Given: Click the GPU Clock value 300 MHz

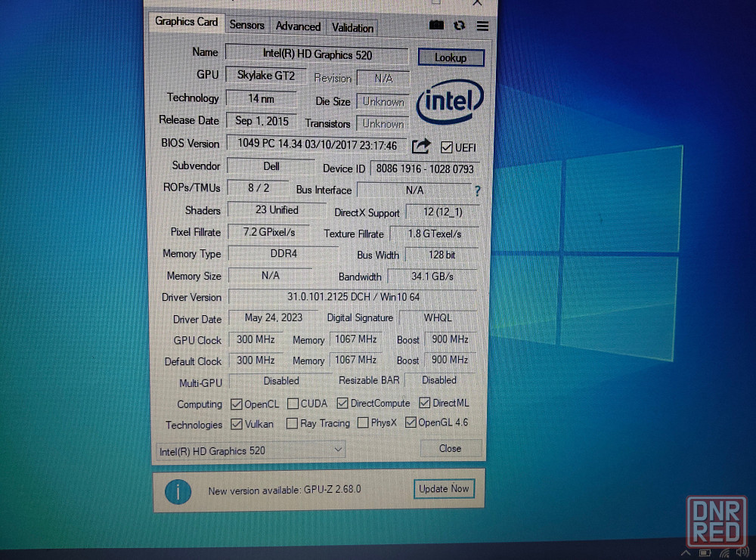Looking at the screenshot, I should [256, 340].
